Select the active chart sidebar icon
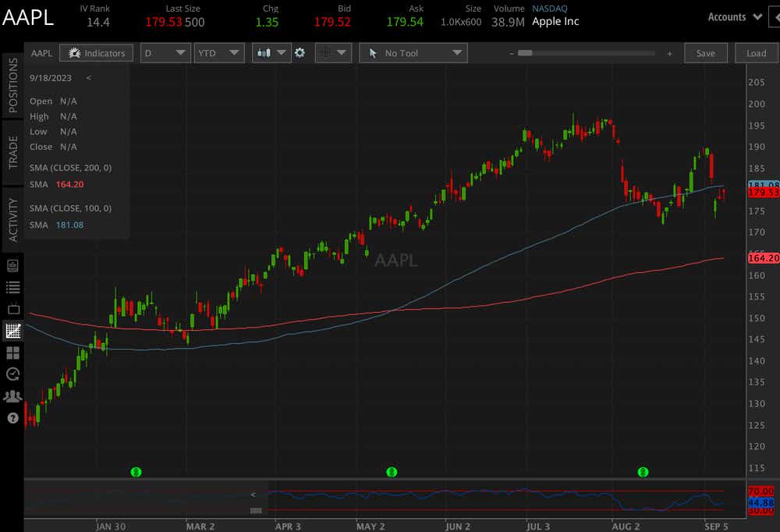 (13, 331)
